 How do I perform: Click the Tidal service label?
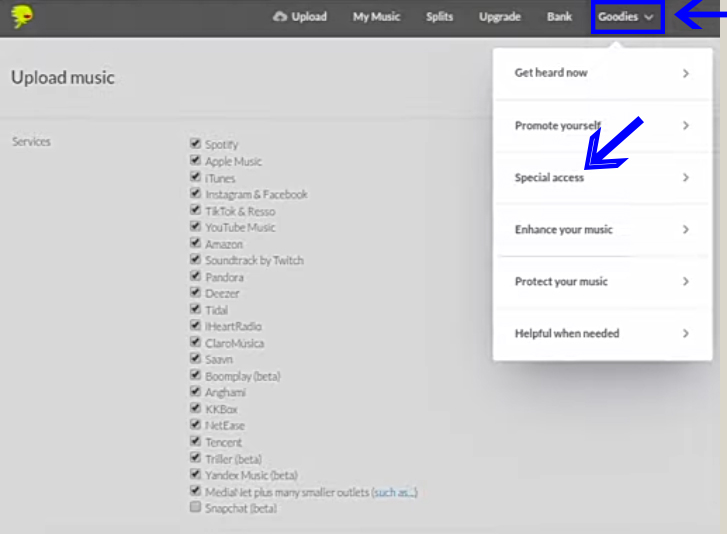217,310
